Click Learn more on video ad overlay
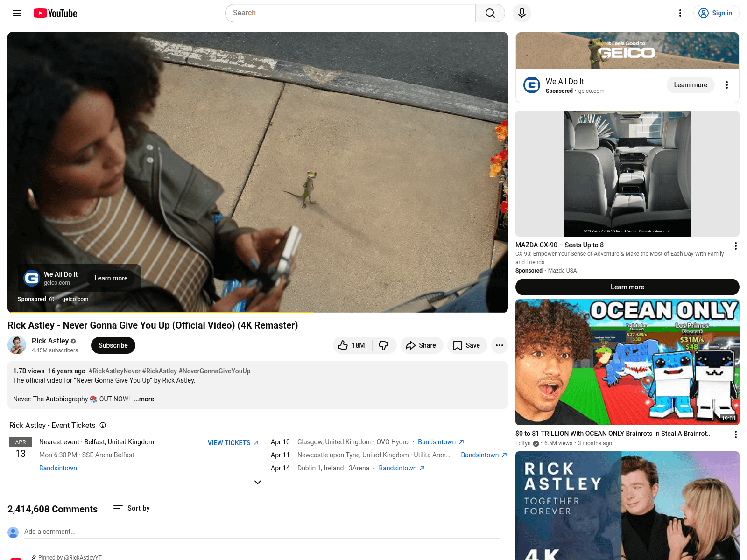Viewport: 747px width, 560px height. [x=111, y=278]
